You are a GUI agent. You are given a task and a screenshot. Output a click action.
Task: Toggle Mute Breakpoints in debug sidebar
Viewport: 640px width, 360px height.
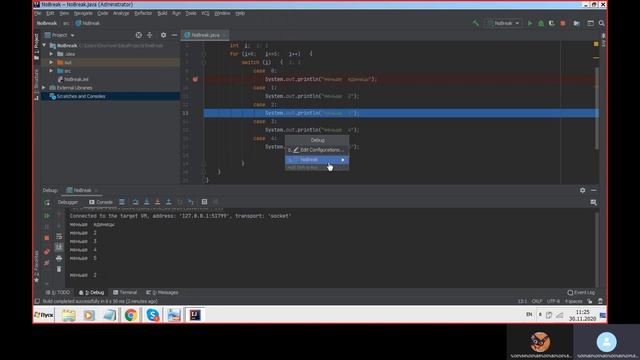47,263
